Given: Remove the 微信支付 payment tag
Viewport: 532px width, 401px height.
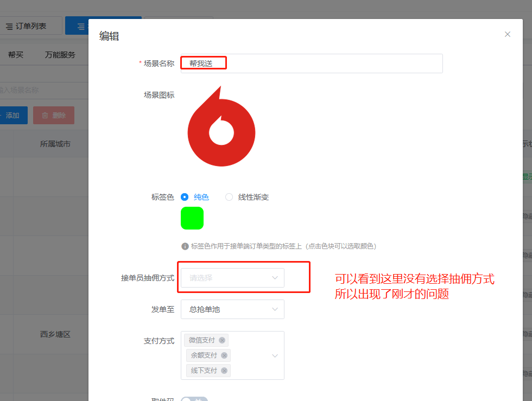Looking at the screenshot, I should point(222,340).
